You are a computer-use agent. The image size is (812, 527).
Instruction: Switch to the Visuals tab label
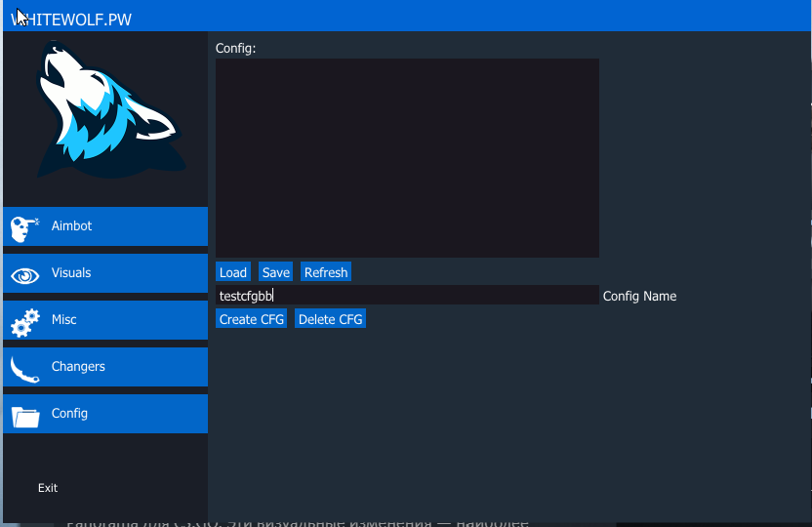71,272
